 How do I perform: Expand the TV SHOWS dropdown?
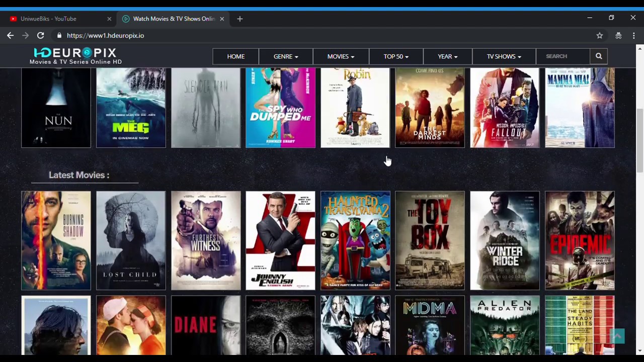click(x=504, y=56)
